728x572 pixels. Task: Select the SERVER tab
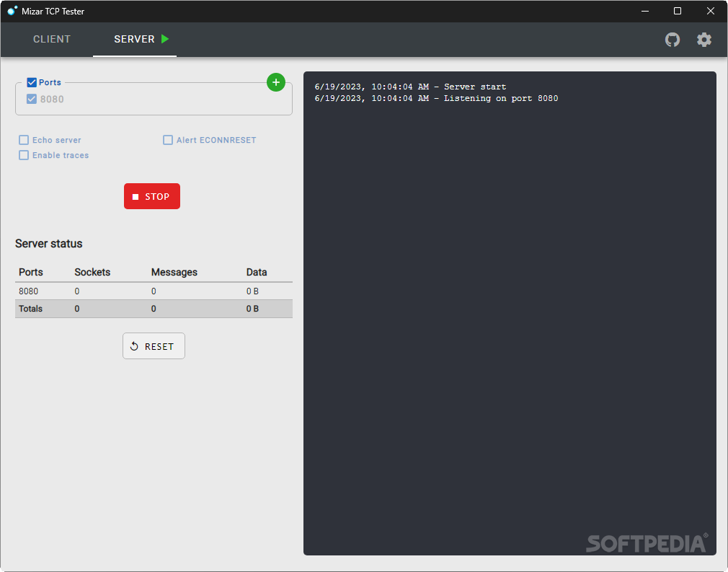[x=135, y=39]
